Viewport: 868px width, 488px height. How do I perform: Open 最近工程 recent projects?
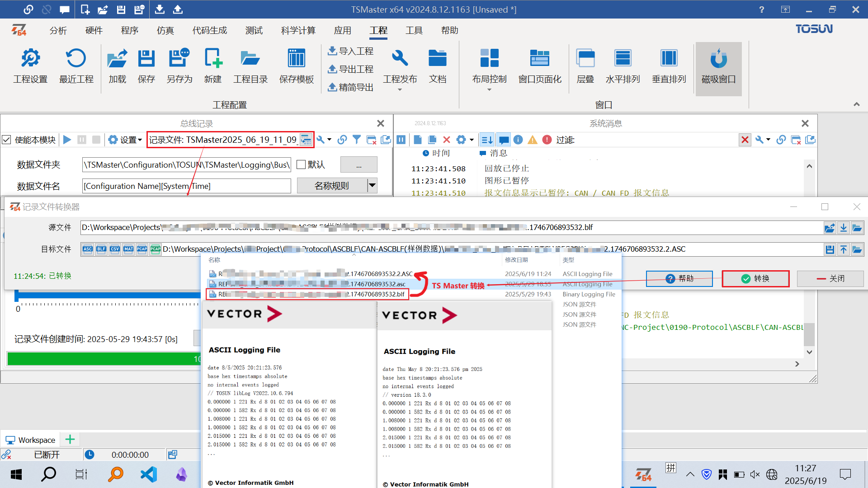[76, 66]
